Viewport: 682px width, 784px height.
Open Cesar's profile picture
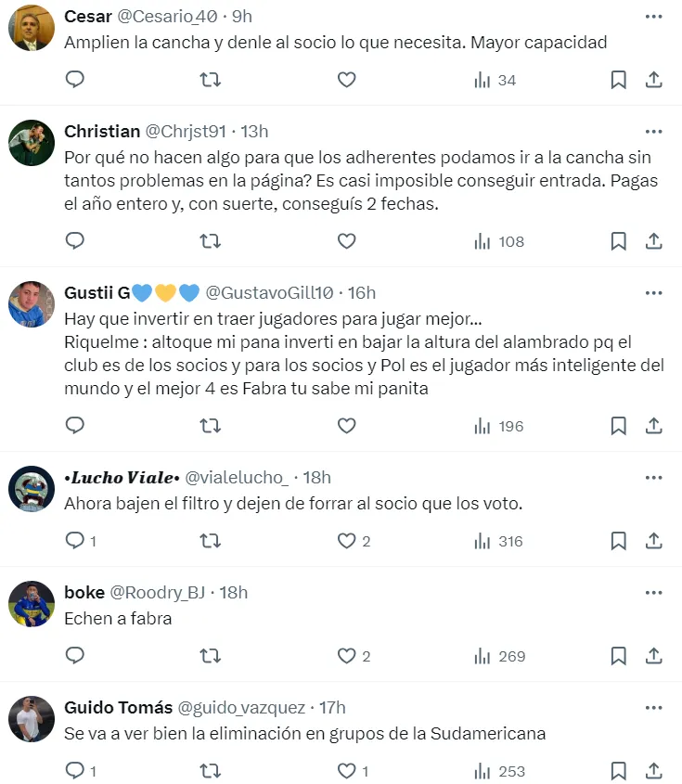pos(32,30)
